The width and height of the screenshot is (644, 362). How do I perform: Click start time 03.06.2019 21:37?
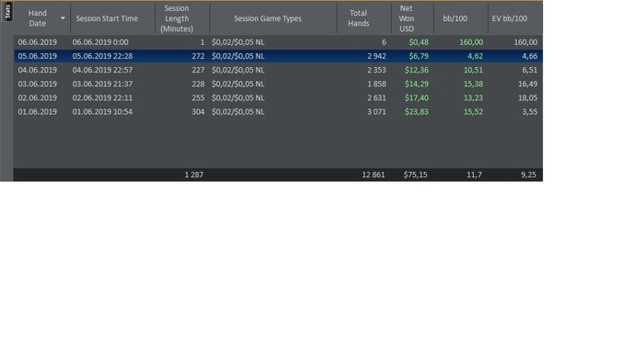click(102, 84)
